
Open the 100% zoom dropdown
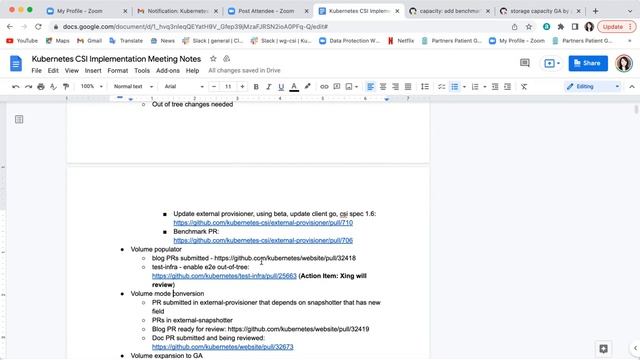tap(91, 87)
